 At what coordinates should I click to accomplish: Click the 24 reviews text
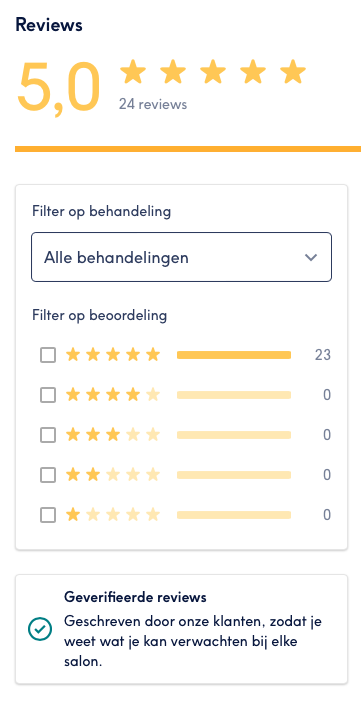click(x=153, y=104)
